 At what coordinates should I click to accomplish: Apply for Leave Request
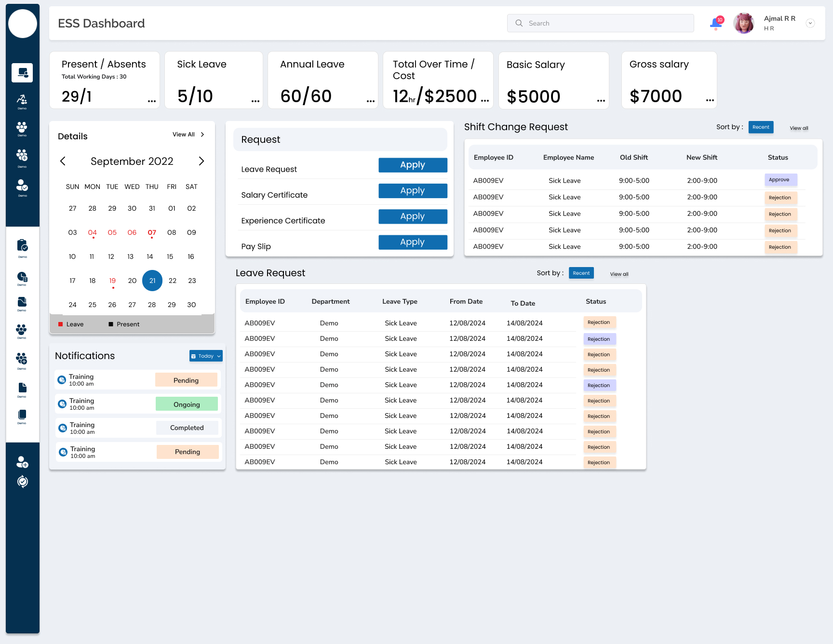[413, 165]
